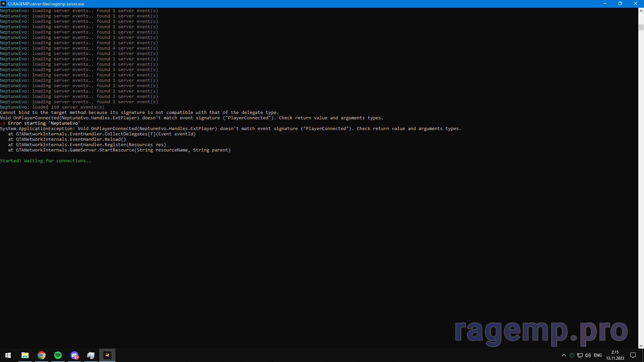Open the Windows Start menu

[x=8, y=355]
